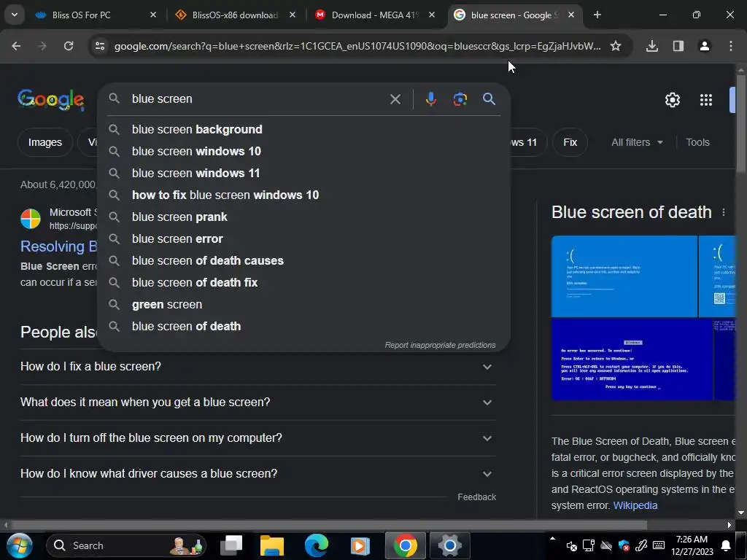747x560 pixels.
Task: Expand How do I fix a blue screen?
Action: pos(258,367)
